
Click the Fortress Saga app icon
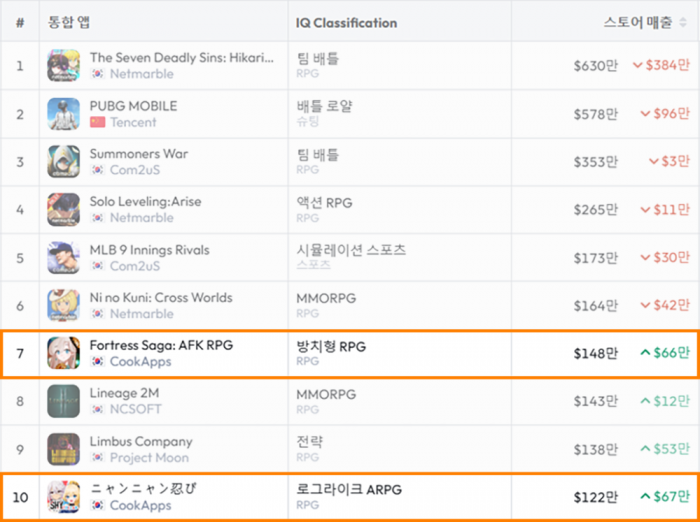(x=63, y=353)
